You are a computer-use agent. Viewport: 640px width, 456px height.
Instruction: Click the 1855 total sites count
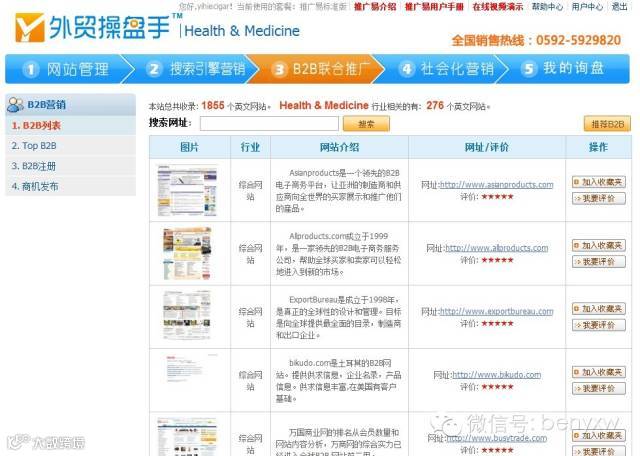(x=213, y=106)
